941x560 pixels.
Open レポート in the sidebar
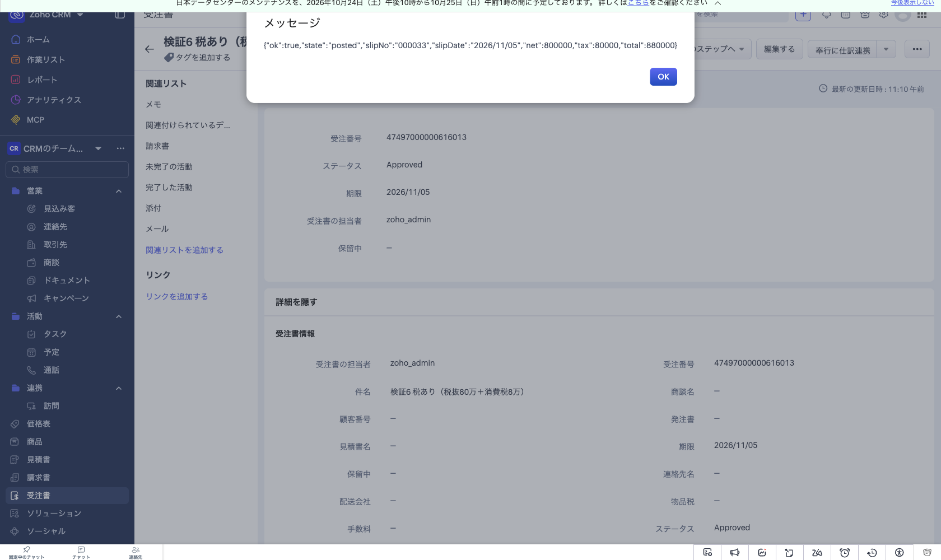click(x=67, y=80)
